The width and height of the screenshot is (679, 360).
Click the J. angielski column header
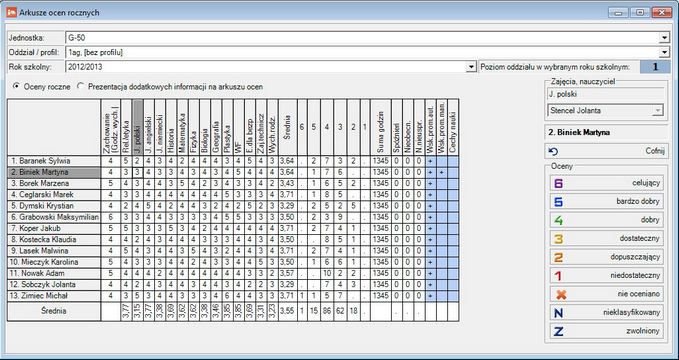pyautogui.click(x=149, y=127)
